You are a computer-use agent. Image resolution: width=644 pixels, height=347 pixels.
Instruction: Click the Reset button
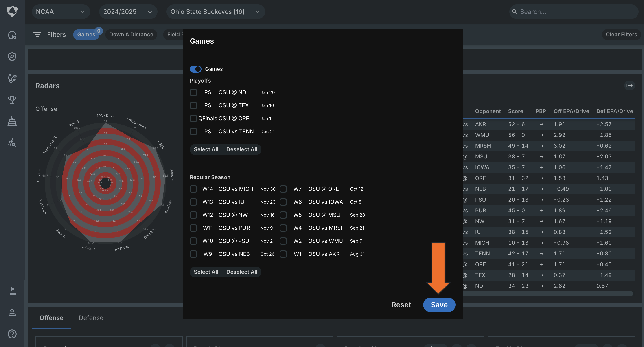click(401, 305)
